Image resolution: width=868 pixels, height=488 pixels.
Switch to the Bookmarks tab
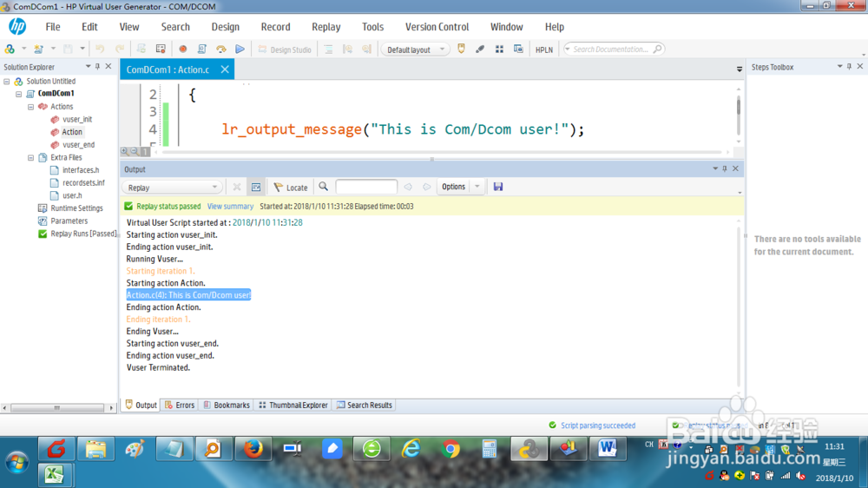[x=227, y=406]
